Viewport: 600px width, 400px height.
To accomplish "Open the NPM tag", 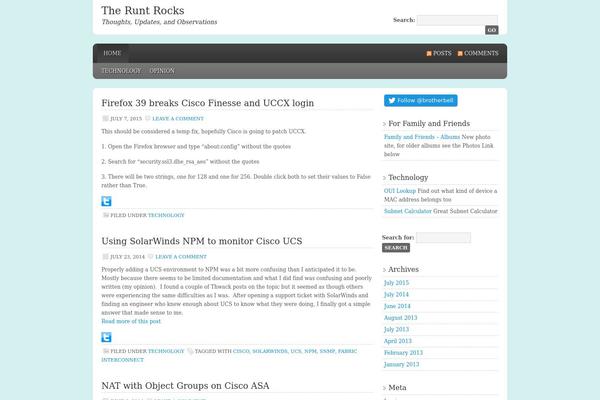I will (x=310, y=351).
